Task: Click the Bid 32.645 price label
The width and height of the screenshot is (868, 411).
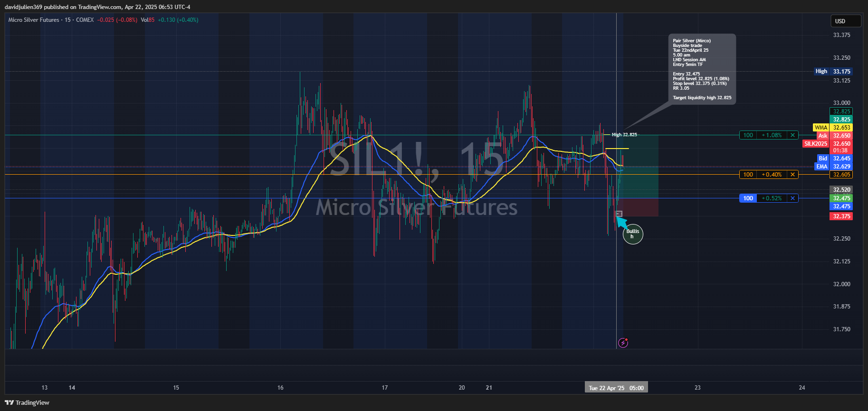Action: click(x=835, y=159)
